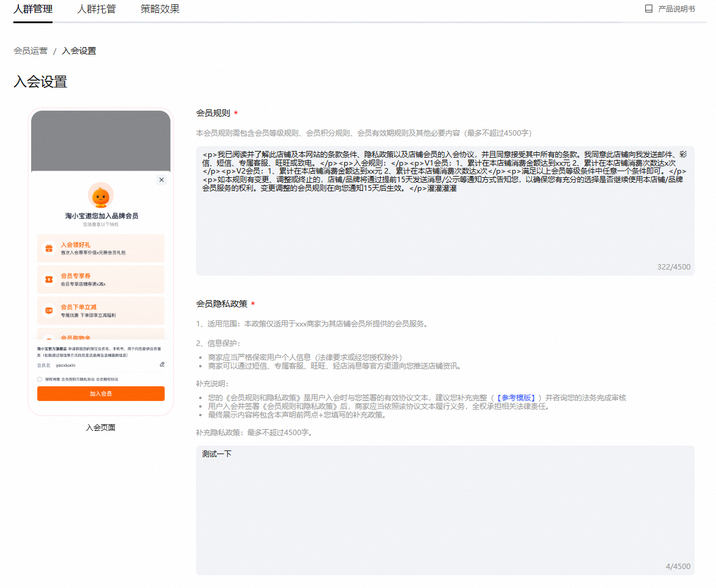This screenshot has height=588, width=716.
Task: Switch to the 人群托管 tab
Action: [x=97, y=9]
